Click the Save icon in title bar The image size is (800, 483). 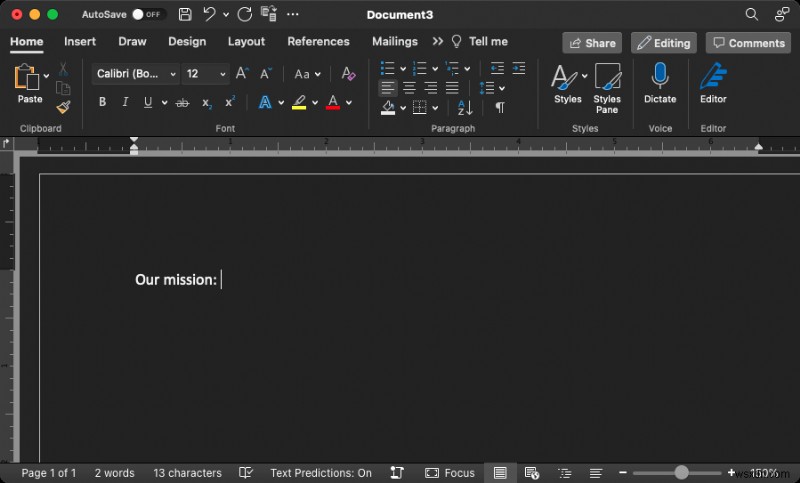(x=185, y=14)
